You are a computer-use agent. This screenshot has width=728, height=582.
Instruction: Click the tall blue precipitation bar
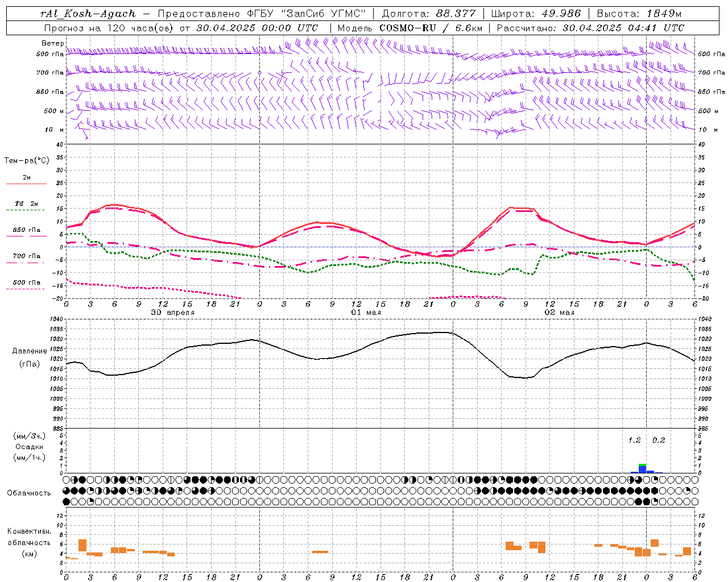pyautogui.click(x=643, y=469)
